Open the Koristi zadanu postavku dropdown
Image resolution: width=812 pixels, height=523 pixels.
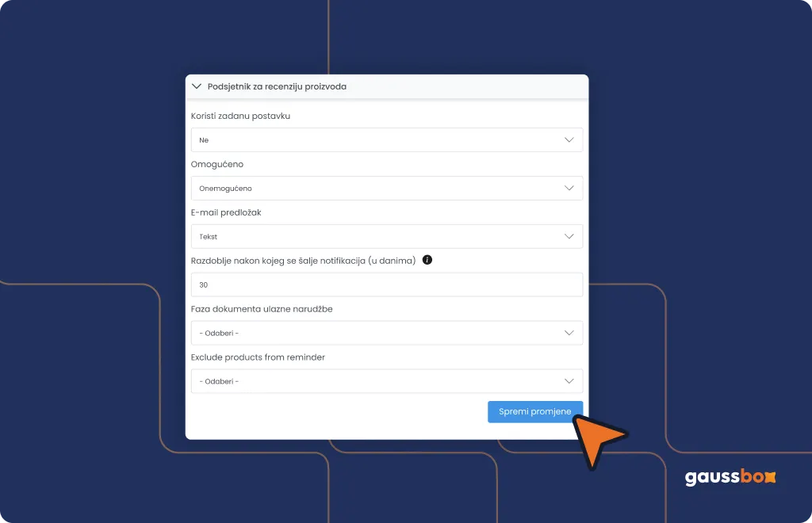tap(387, 139)
